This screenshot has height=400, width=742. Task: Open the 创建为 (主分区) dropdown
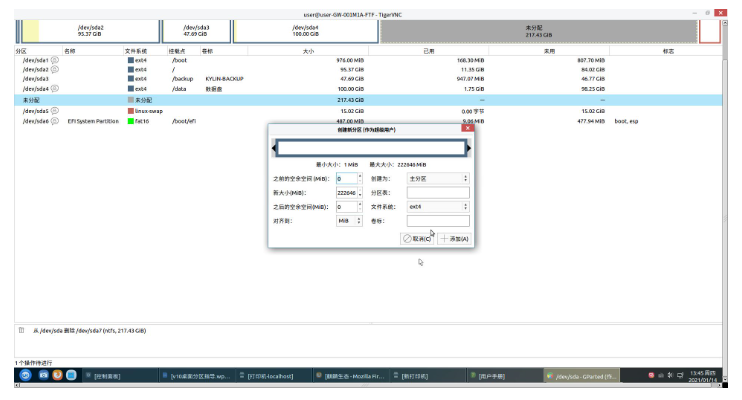(438, 178)
